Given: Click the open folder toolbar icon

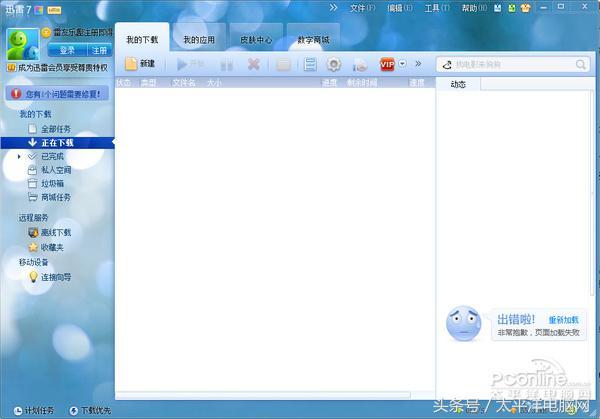Looking at the screenshot, I should pyautogui.click(x=283, y=64).
